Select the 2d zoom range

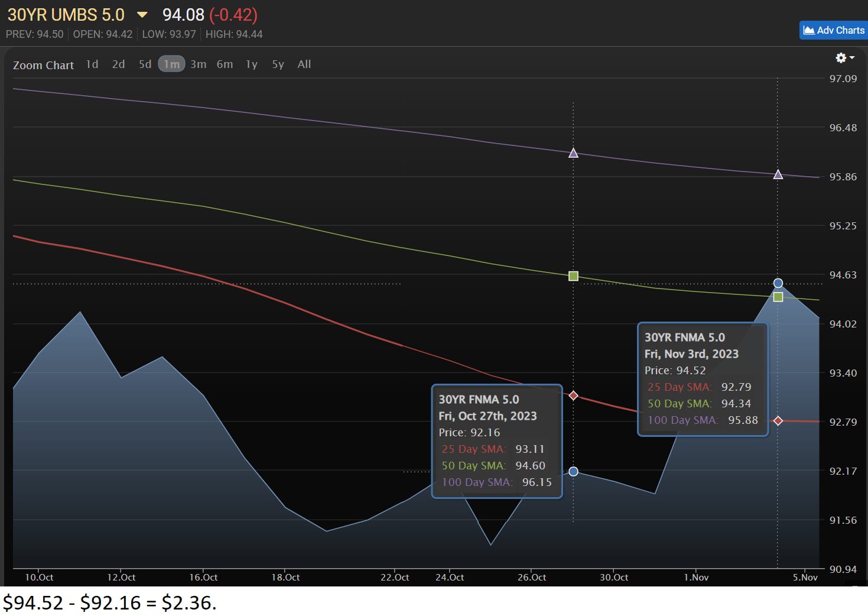point(119,64)
